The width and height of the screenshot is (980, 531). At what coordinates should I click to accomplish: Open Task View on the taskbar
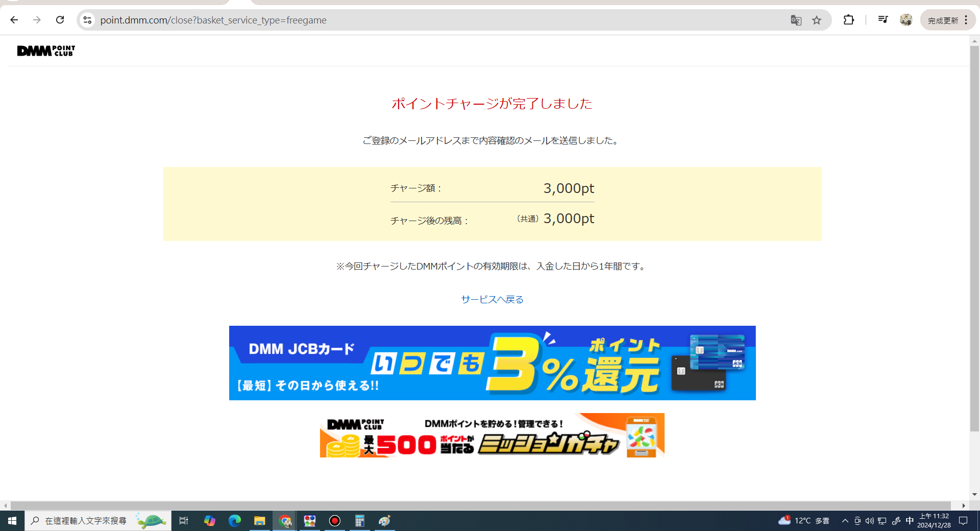(184, 521)
